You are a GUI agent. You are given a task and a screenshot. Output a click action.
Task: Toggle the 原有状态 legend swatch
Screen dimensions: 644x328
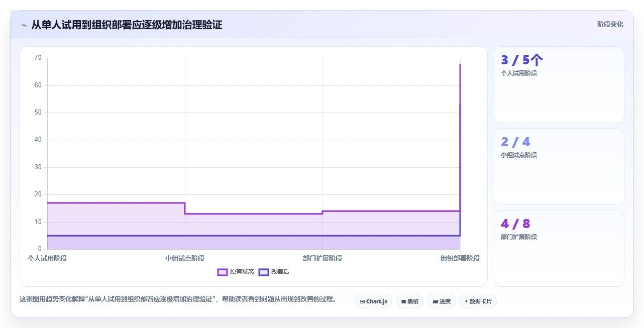tap(223, 272)
